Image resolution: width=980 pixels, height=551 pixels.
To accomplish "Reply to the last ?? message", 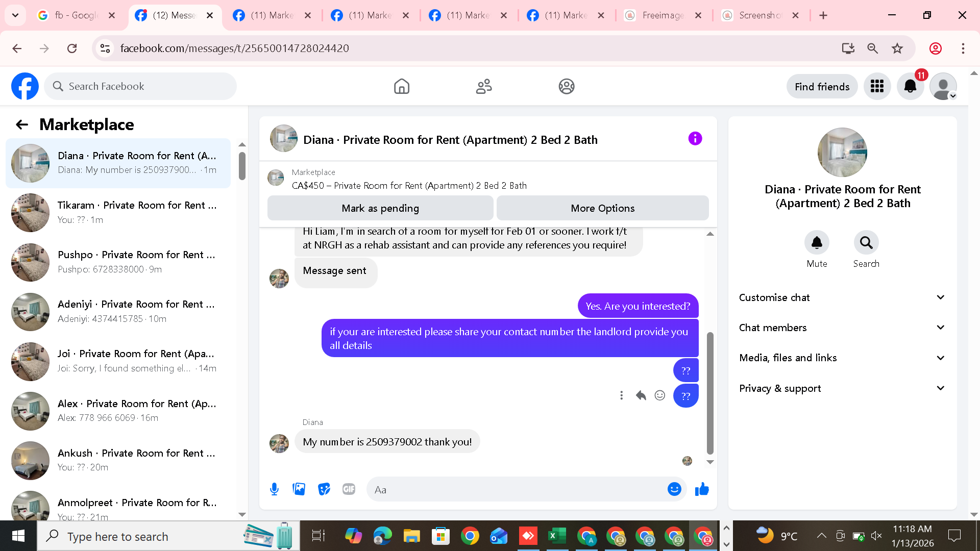I will [x=641, y=395].
